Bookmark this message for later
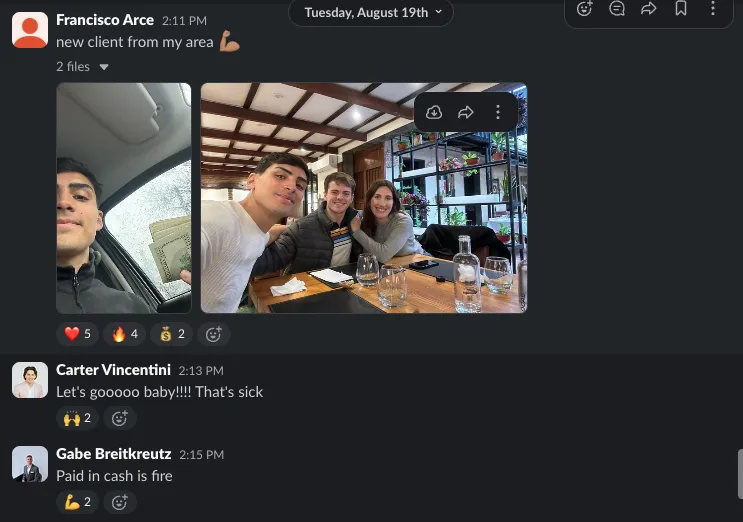The height and width of the screenshot is (522, 743). (x=681, y=9)
